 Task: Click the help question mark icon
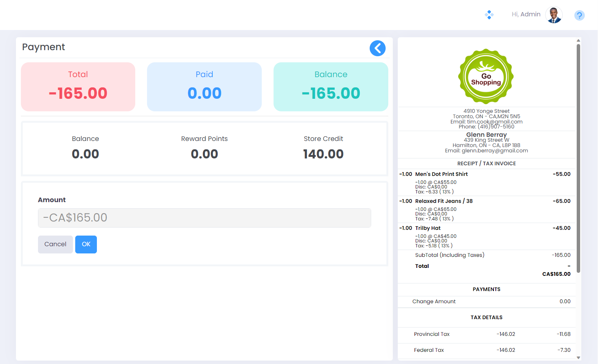(579, 15)
